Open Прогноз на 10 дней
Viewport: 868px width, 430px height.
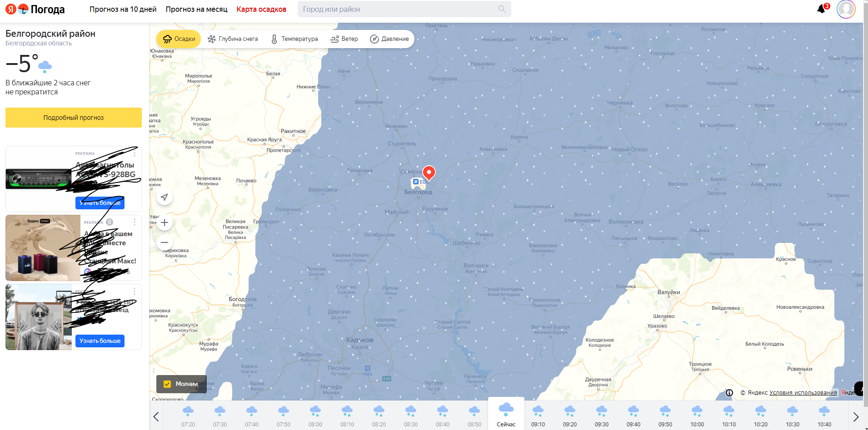[123, 9]
